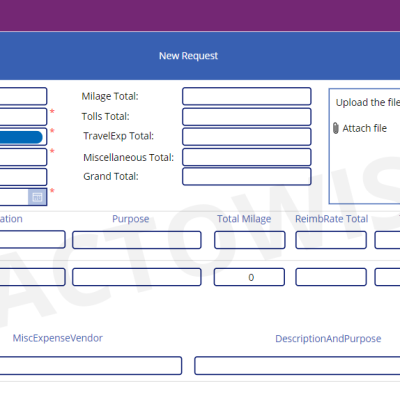400x400 pixels.
Task: Click the blue pill-shaped field on the left
Action: point(21,137)
